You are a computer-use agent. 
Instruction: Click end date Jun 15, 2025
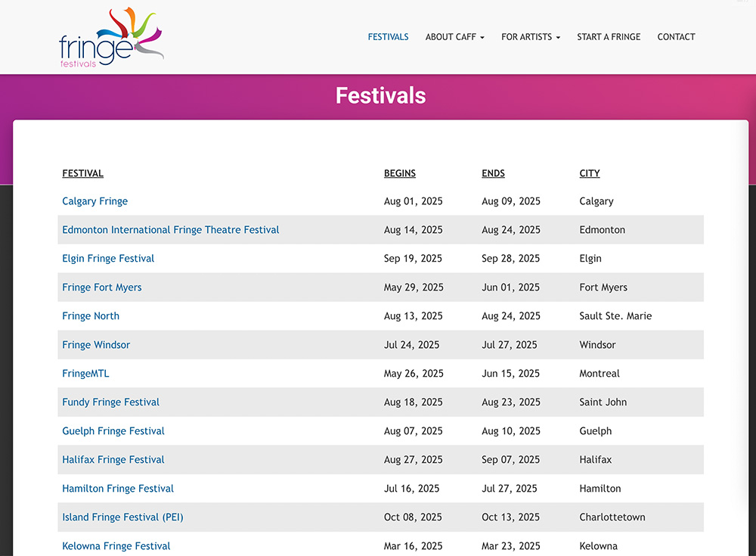[x=510, y=374]
